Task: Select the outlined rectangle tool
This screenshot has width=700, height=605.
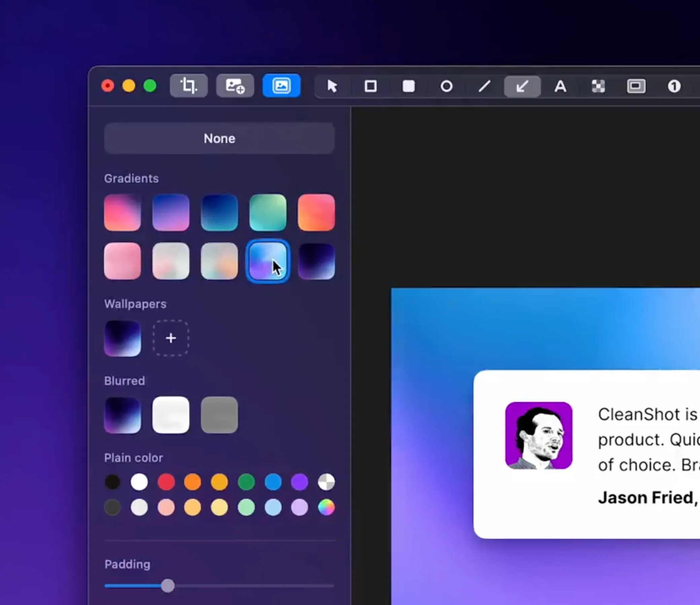Action: pos(371,86)
